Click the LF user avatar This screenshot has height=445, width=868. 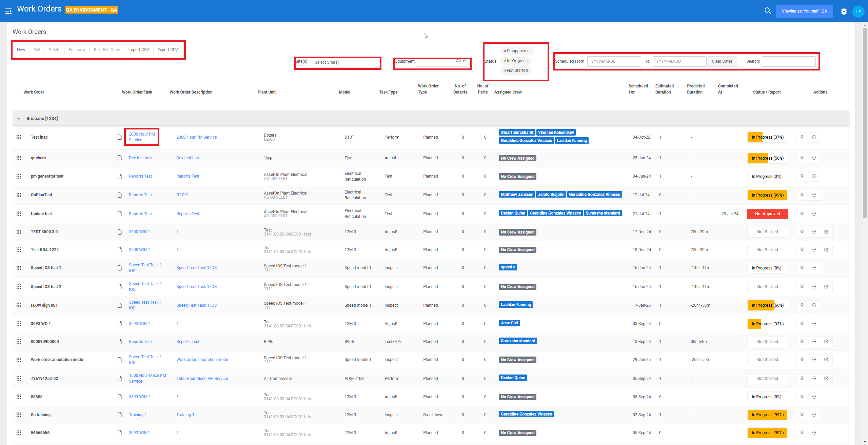pos(859,12)
